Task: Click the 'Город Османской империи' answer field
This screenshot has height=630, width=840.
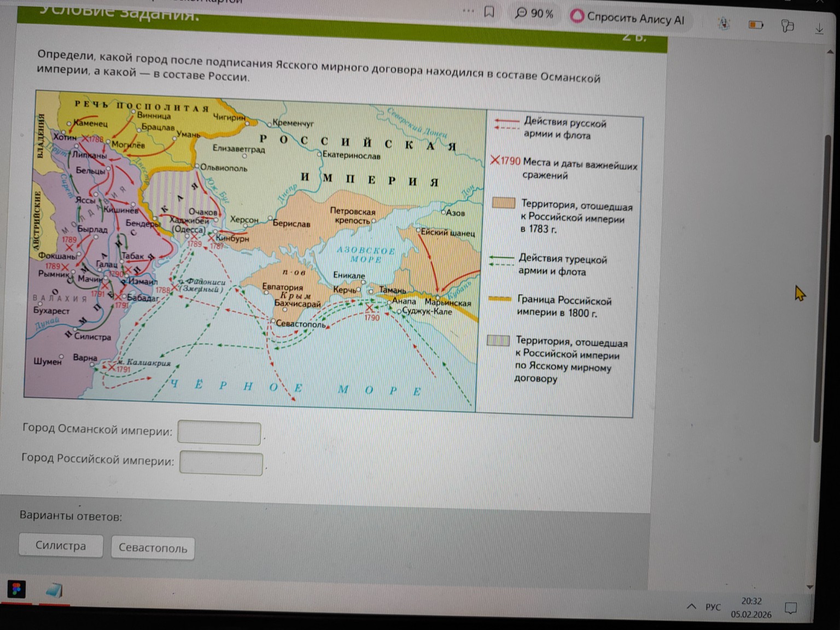Action: [219, 433]
